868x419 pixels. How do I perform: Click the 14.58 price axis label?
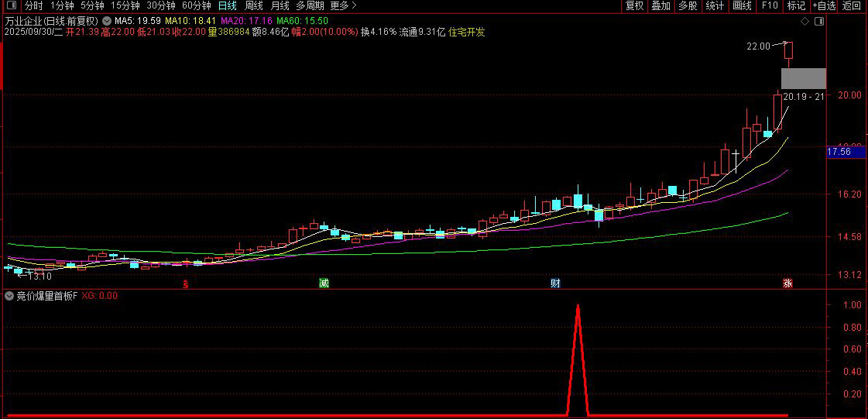click(849, 237)
